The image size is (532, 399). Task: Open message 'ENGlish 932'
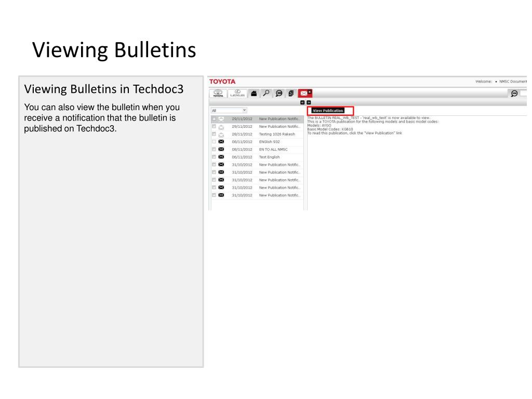pyautogui.click(x=270, y=142)
